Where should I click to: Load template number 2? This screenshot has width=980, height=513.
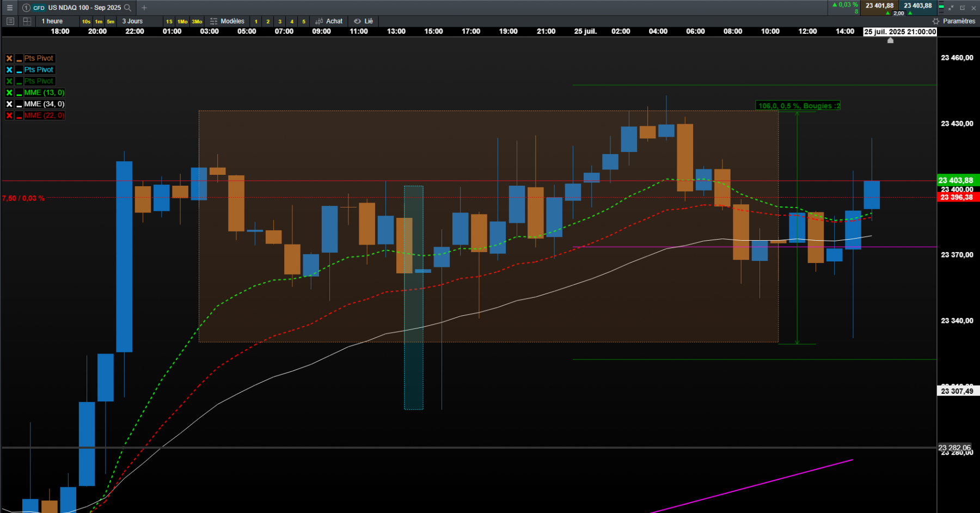pos(268,22)
